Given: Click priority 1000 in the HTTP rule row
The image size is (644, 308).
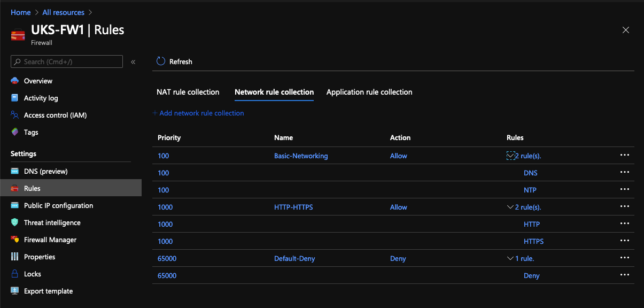Looking at the screenshot, I should [165, 224].
